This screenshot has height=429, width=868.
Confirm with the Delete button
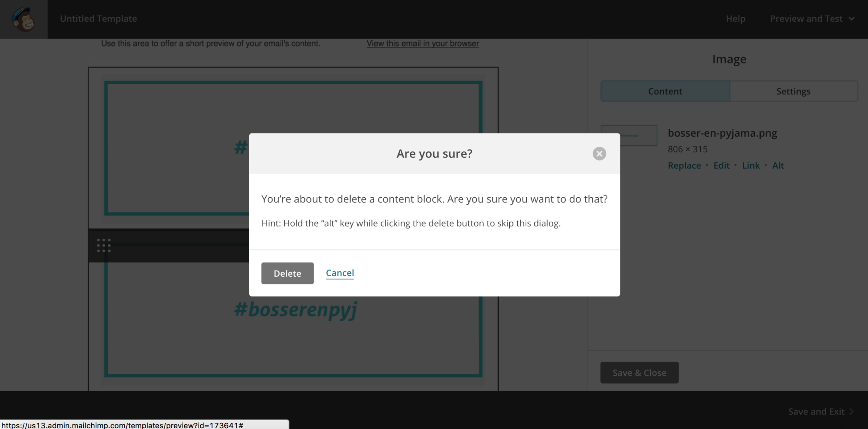click(287, 273)
